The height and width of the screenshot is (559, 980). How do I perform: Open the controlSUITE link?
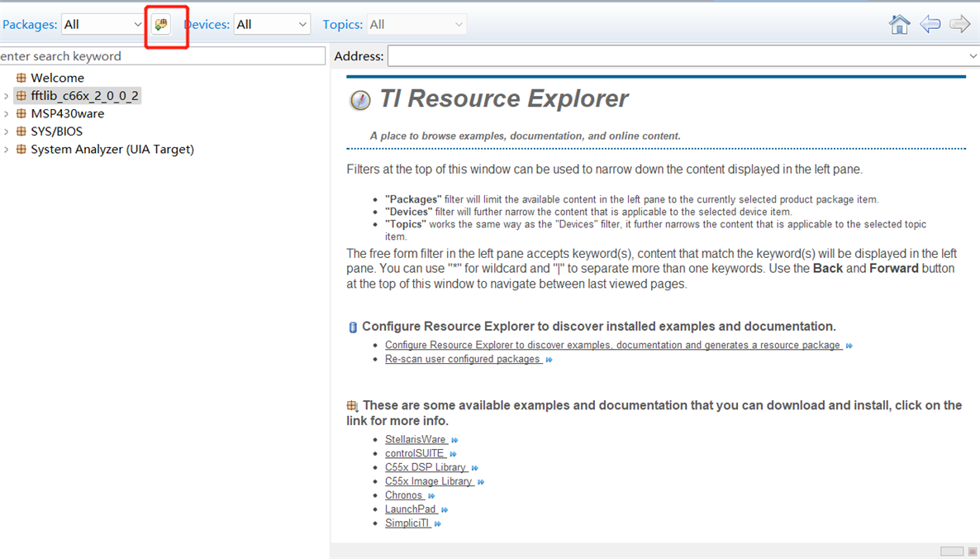click(x=415, y=453)
